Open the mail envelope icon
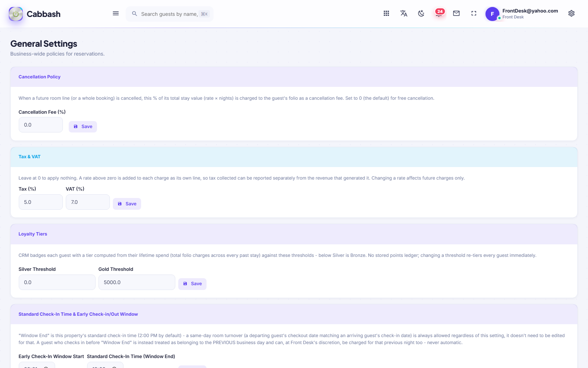The image size is (588, 368). pyautogui.click(x=456, y=14)
